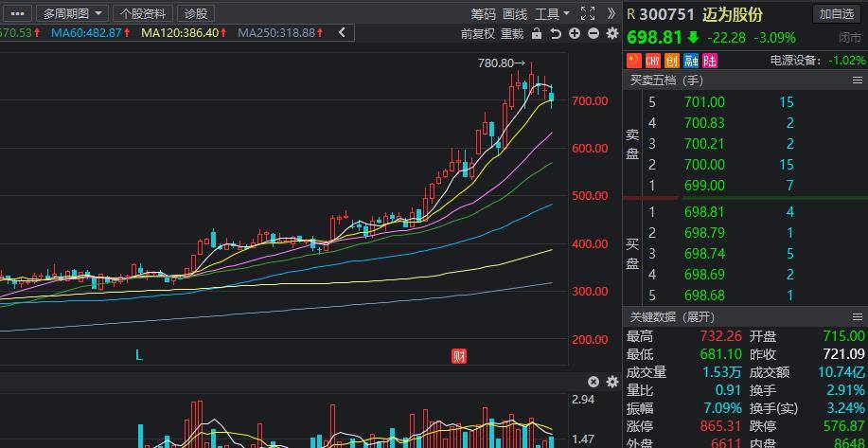
Task: Open main chart settings gear icon
Action: pyautogui.click(x=611, y=33)
